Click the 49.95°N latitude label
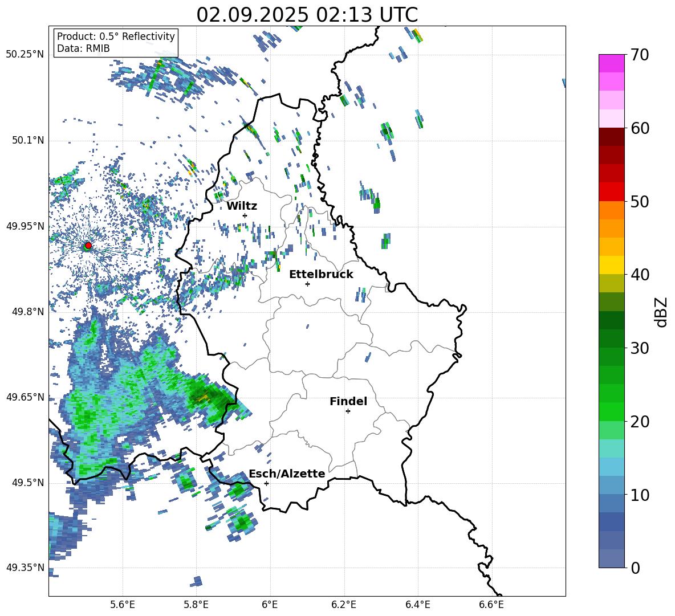This screenshot has height=616, width=675. pos(25,226)
